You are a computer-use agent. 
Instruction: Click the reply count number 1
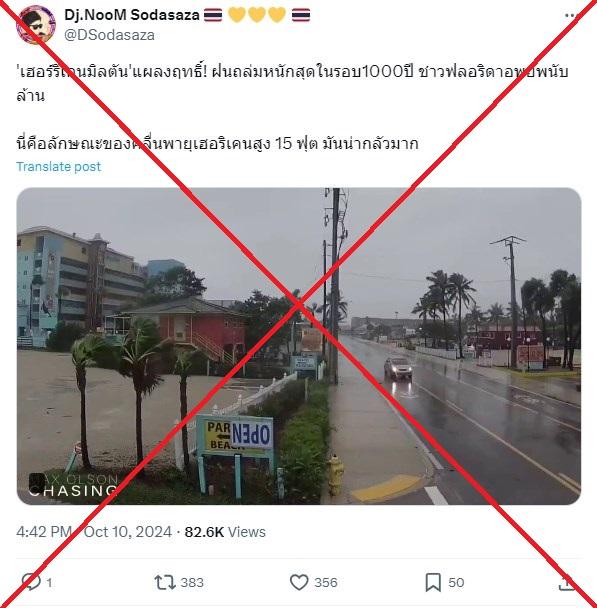click(49, 582)
